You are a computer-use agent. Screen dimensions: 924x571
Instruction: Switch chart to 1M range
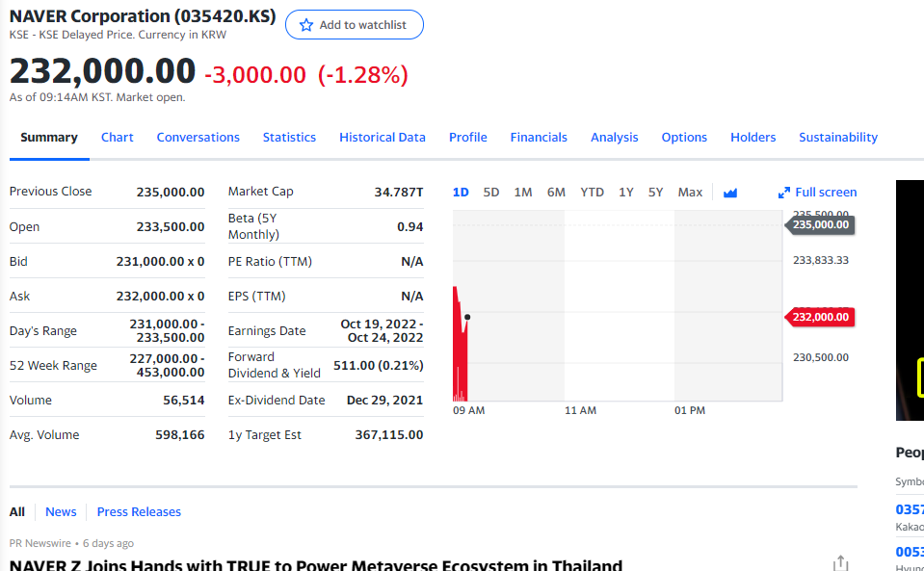click(522, 193)
